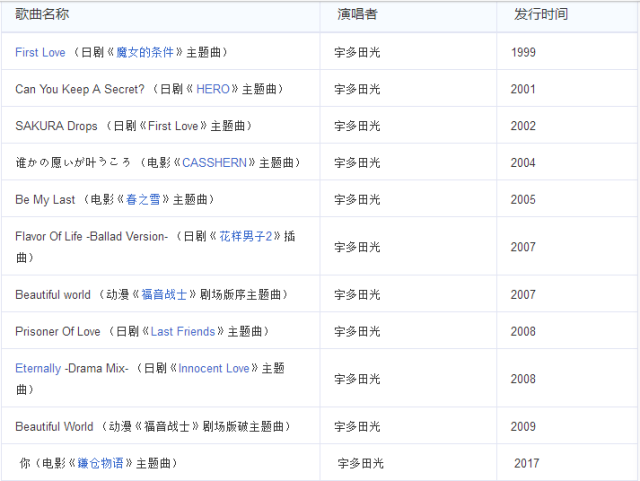Open the CASSHERN movie link
Image resolution: width=640 pixels, height=481 pixels.
coord(214,163)
